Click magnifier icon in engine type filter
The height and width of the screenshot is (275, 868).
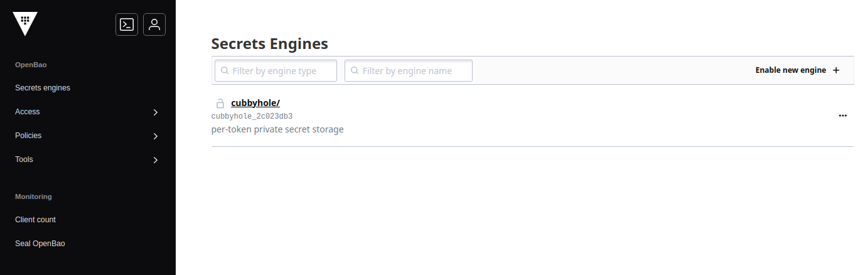[x=225, y=71]
